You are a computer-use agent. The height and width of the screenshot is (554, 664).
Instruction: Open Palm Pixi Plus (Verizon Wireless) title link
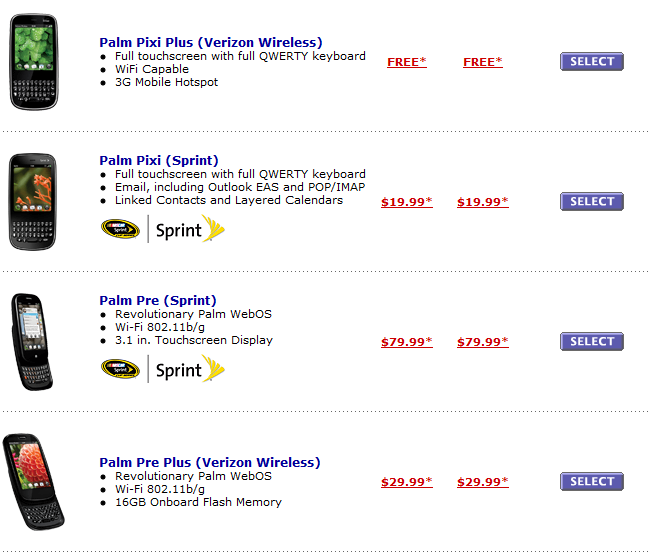[x=211, y=43]
